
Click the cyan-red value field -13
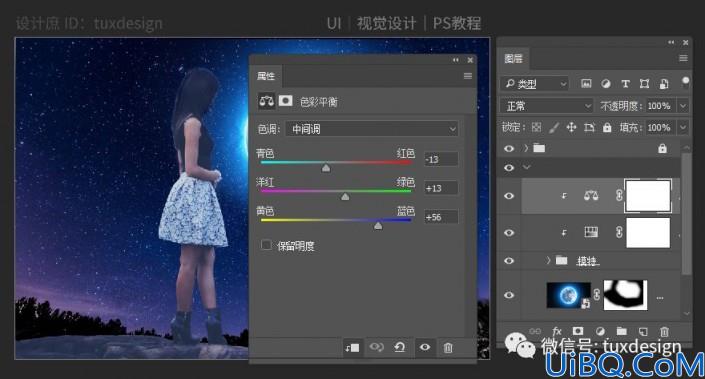coord(441,160)
